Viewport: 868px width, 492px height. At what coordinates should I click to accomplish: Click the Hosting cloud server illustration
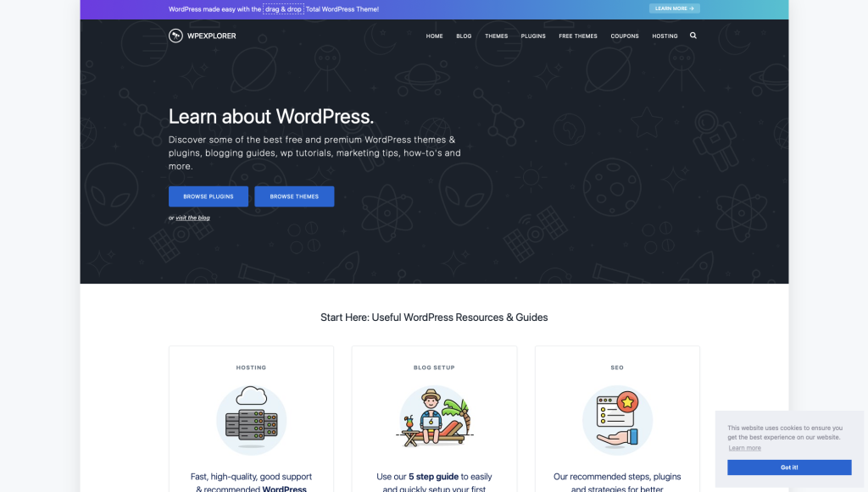point(251,419)
